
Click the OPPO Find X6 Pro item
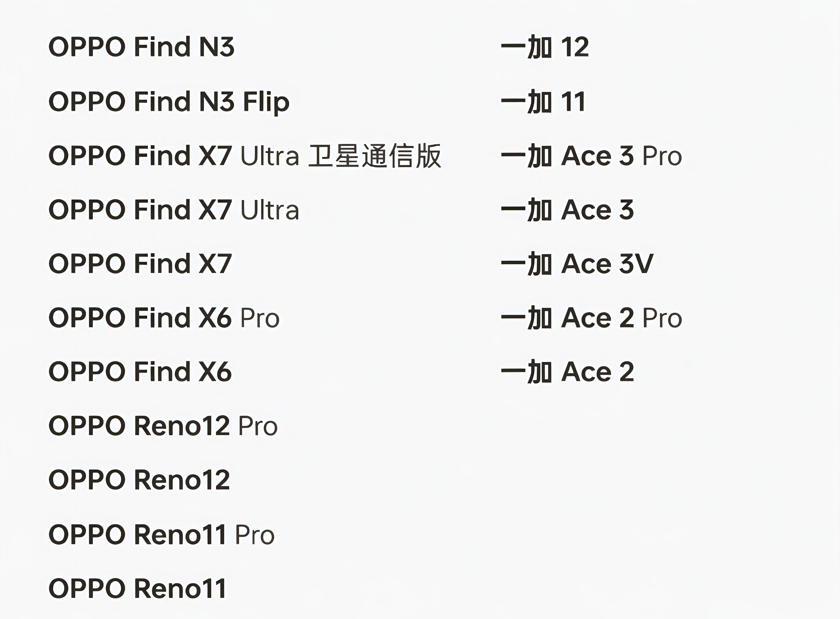click(x=164, y=318)
